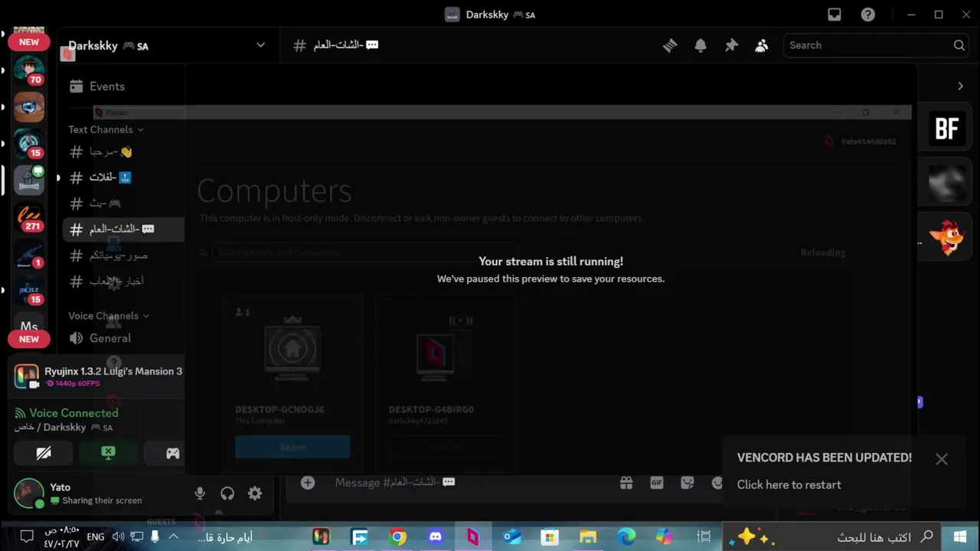Open Ryujinx from the taskbar
This screenshot has height=551, width=980.
pyautogui.click(x=321, y=537)
